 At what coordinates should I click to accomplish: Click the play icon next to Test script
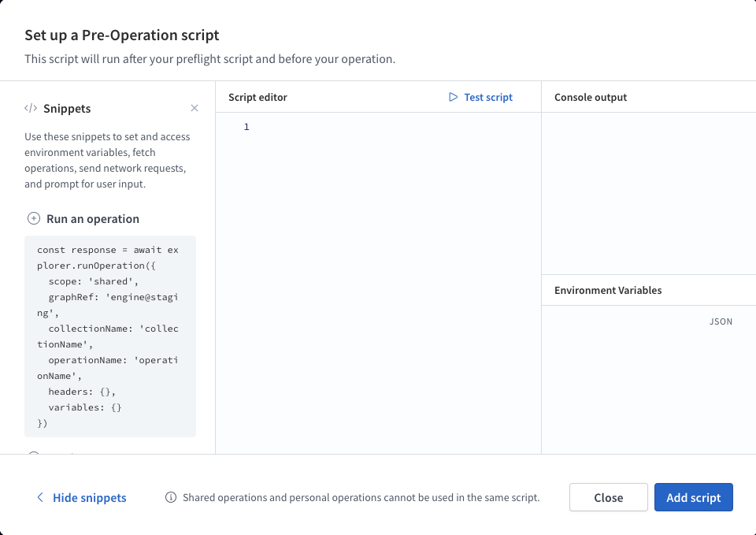[x=453, y=97]
